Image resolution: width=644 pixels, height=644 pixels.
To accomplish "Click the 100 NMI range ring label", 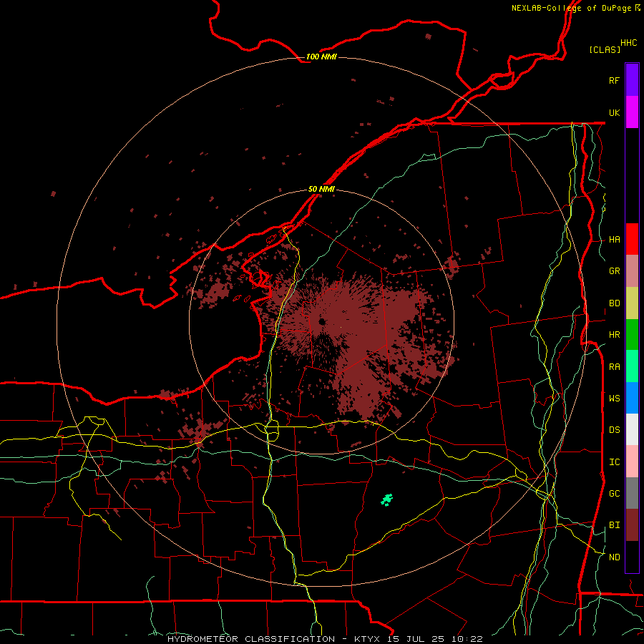I will pos(321,57).
